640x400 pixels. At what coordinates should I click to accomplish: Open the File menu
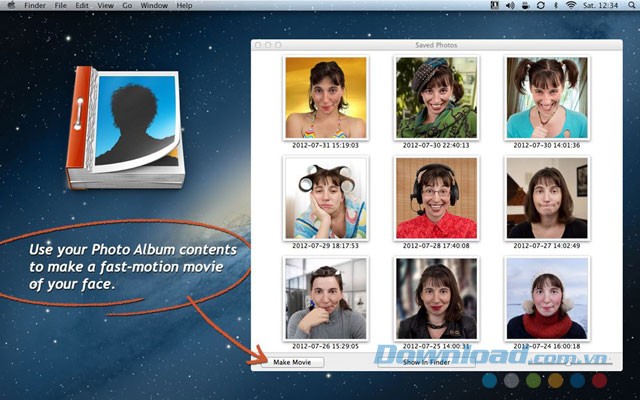(60, 5)
